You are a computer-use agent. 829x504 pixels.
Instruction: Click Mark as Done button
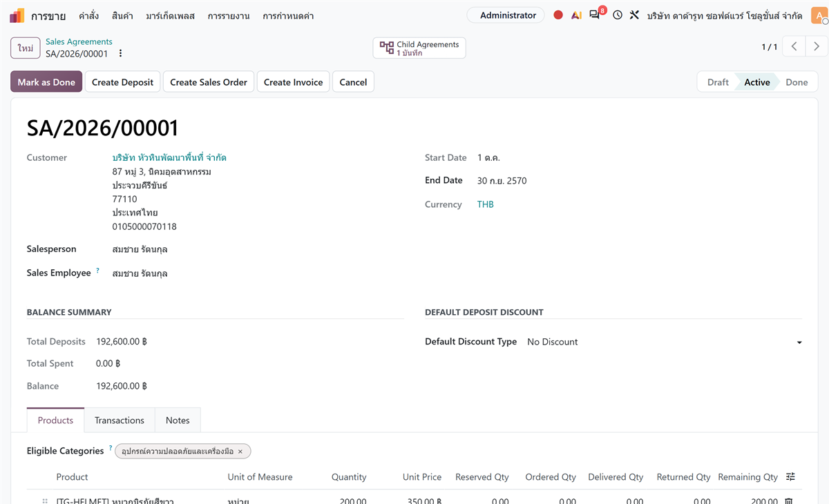46,82
